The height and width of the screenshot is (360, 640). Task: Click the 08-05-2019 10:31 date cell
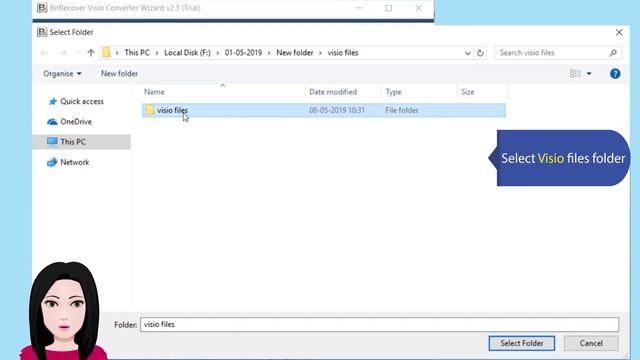(337, 110)
